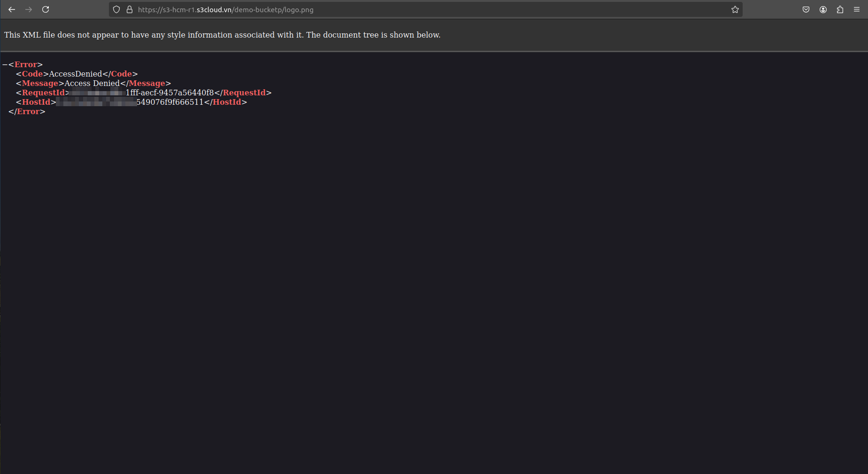868x474 pixels.
Task: Reload the current page
Action: [x=46, y=9]
